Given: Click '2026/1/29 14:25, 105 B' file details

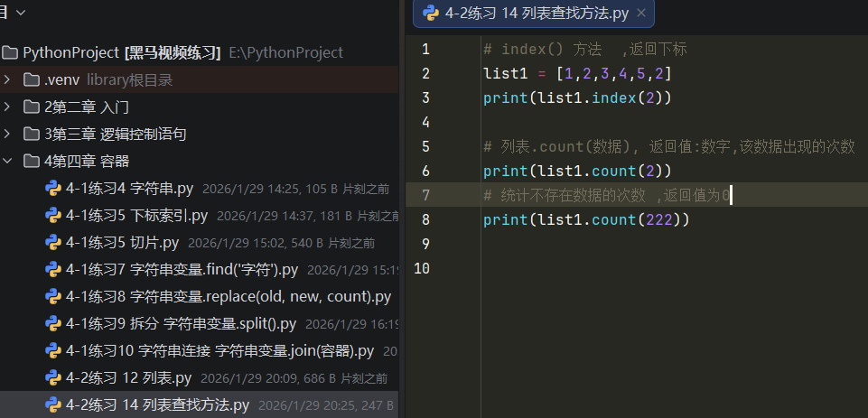Looking at the screenshot, I should 269,190.
